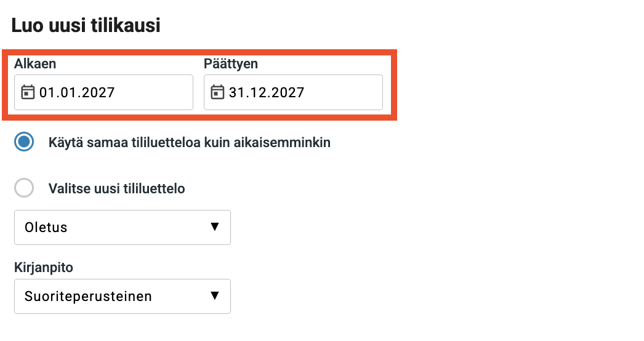Click the 'Alkaen' field label
This screenshot has height=341, width=644.
tap(35, 63)
